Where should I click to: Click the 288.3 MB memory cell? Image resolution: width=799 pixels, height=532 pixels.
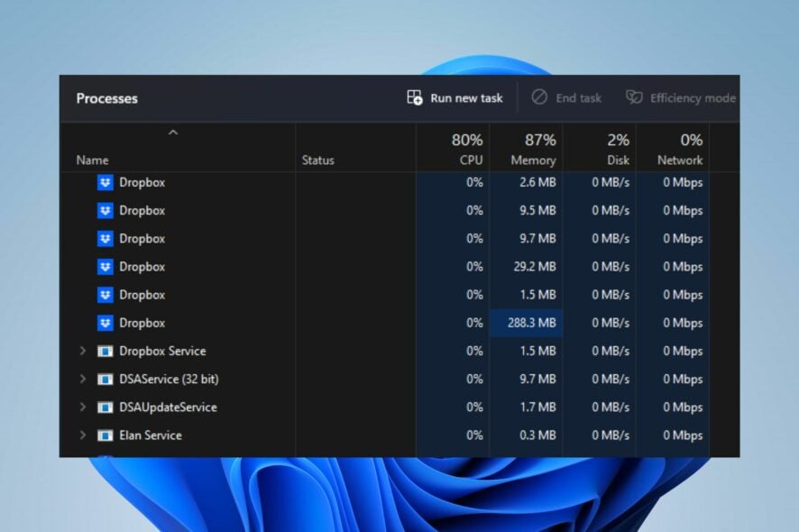527,323
